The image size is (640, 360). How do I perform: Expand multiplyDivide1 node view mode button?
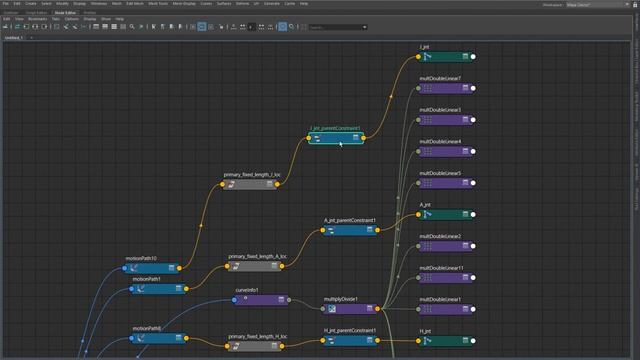(x=369, y=309)
